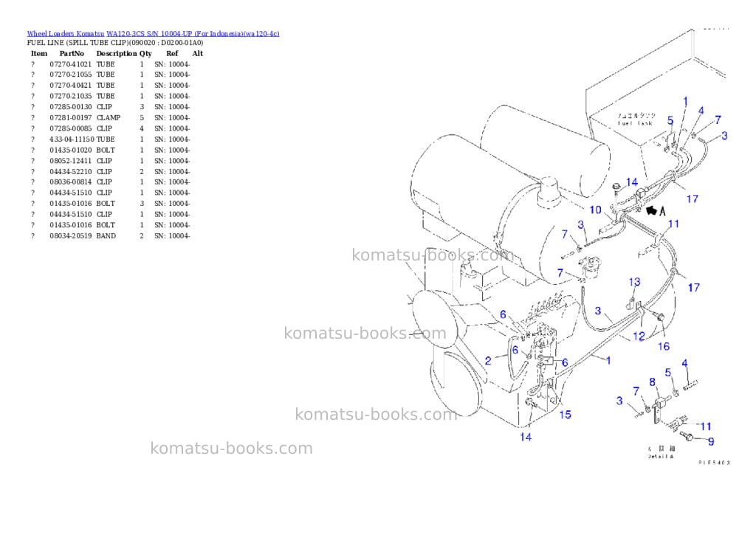Click the Item column header
Screen dimensions: 756x535
pos(39,53)
